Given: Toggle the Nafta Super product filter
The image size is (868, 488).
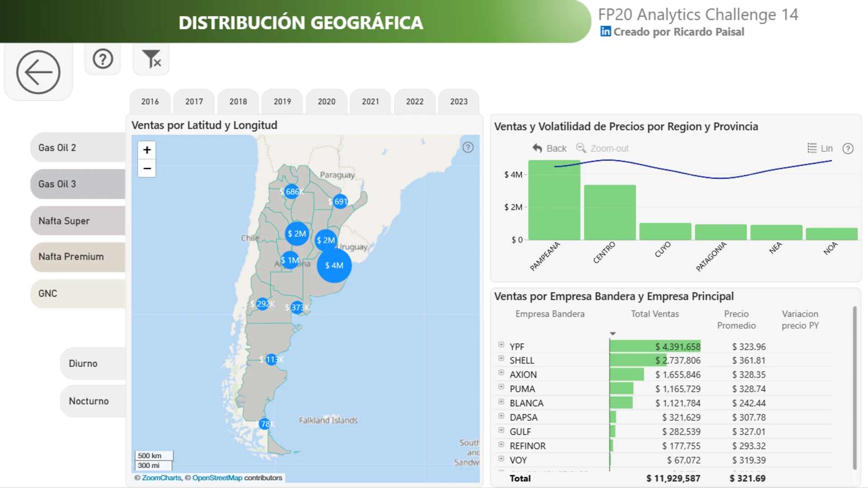Looking at the screenshot, I should pos(78,221).
